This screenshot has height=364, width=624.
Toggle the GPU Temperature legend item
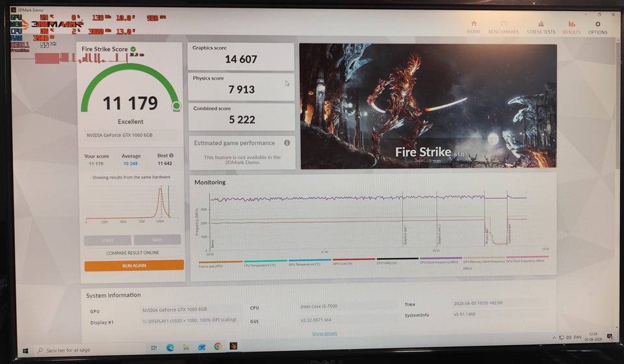coord(309,262)
